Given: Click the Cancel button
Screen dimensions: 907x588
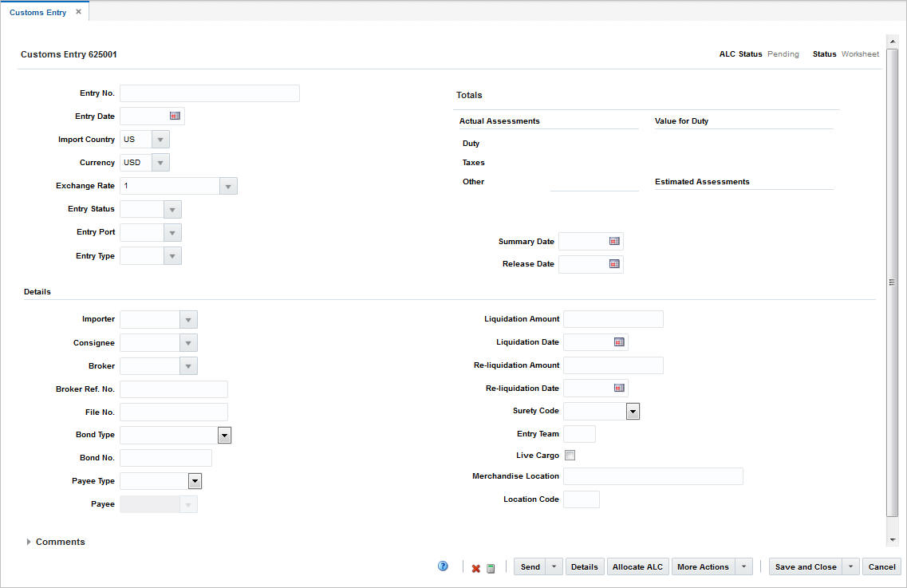Looking at the screenshot, I should (x=881, y=566).
